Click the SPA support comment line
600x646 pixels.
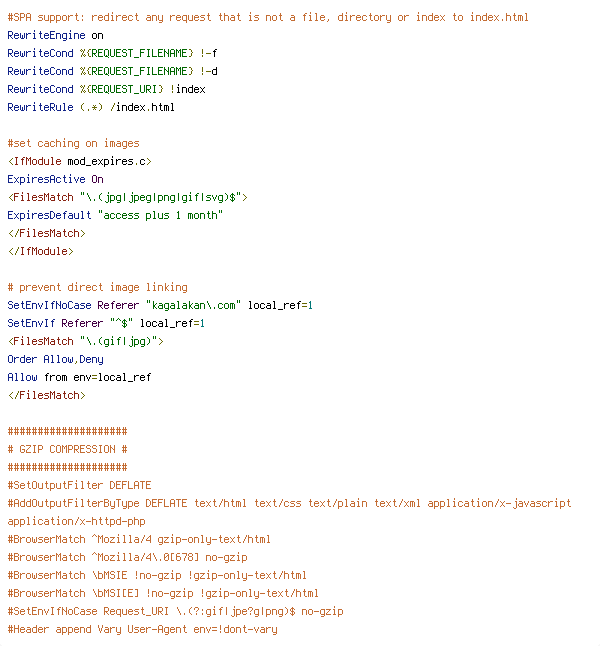pyautogui.click(x=268, y=17)
